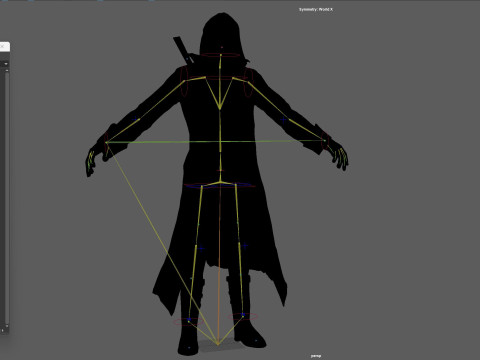Select the blue hip control ellipse
The width and height of the screenshot is (480, 360).
click(219, 185)
